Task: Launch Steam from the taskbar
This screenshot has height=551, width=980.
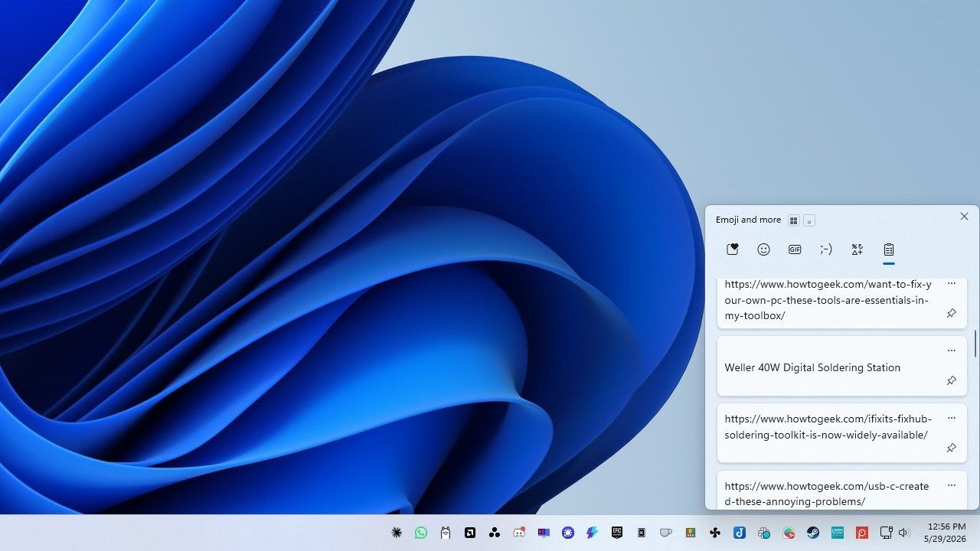Action: click(813, 533)
